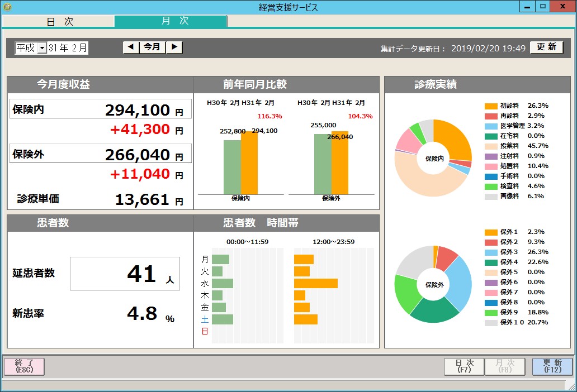Click the 保外3 light blue legend swatch

coord(491,252)
